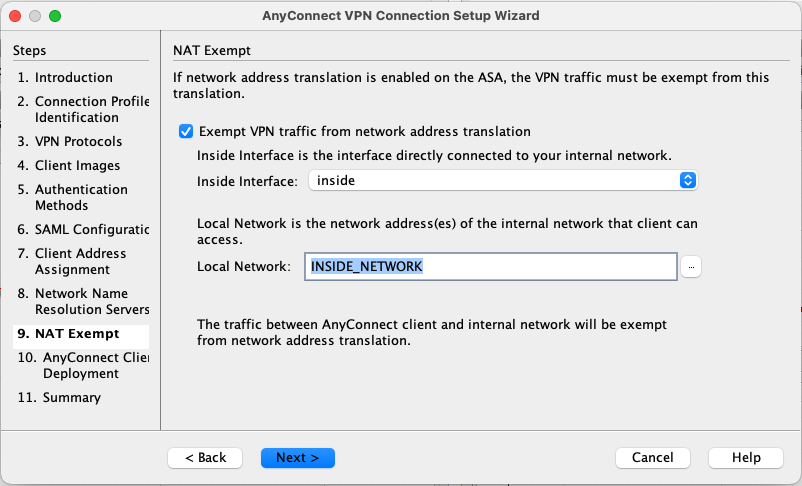Open the Help button
The width and height of the screenshot is (802, 486).
[745, 457]
